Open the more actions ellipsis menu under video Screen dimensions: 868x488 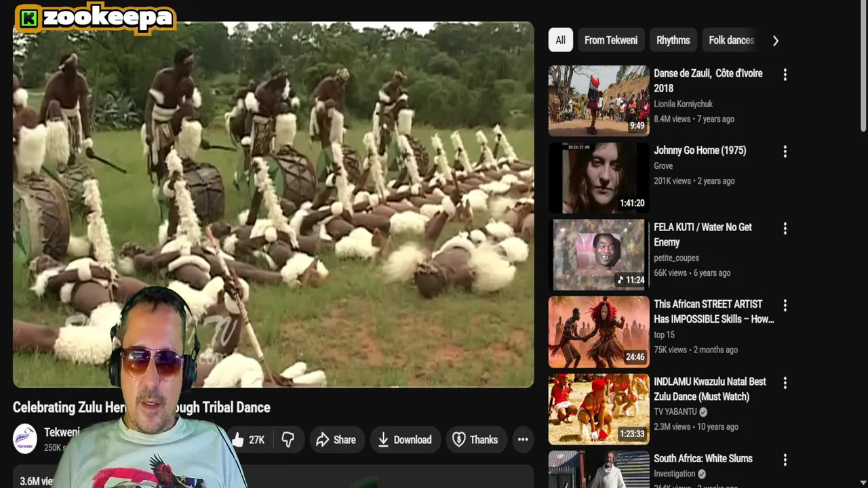(x=523, y=440)
